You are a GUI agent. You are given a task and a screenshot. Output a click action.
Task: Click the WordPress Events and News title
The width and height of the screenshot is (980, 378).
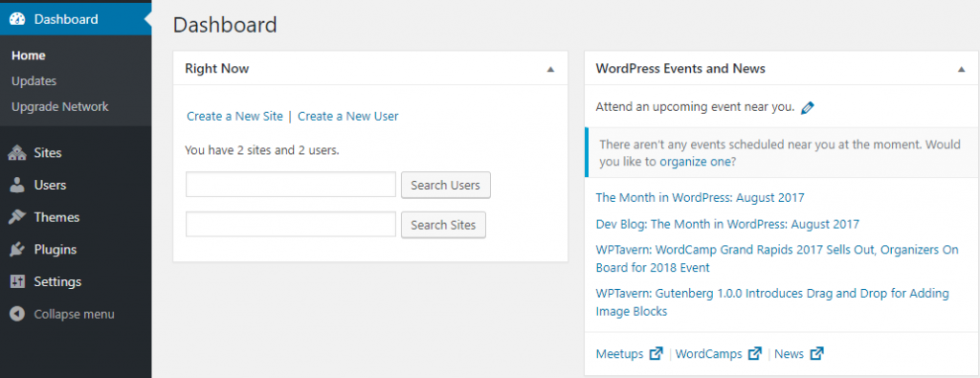coord(680,69)
